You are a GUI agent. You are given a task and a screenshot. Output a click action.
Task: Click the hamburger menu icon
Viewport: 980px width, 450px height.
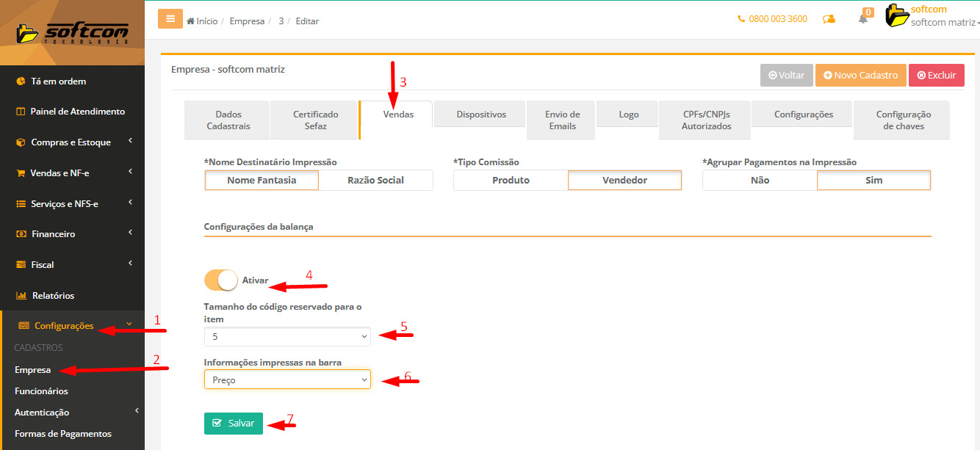click(170, 19)
